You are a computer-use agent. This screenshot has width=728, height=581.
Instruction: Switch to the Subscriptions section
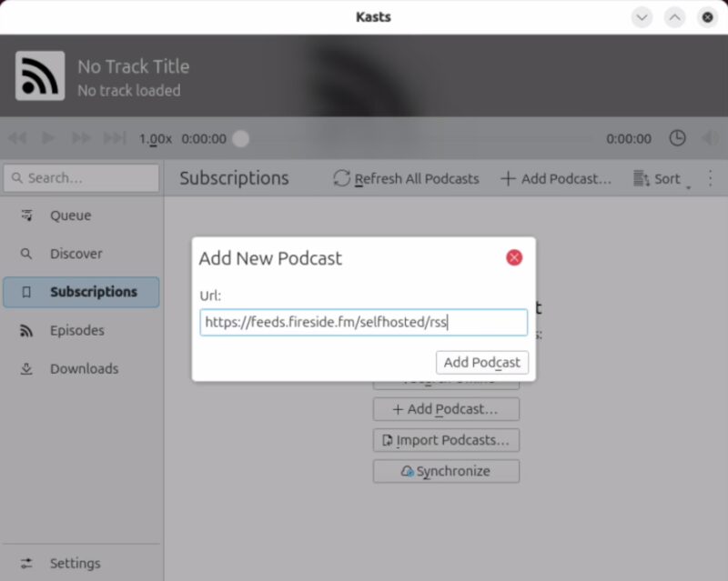93,292
